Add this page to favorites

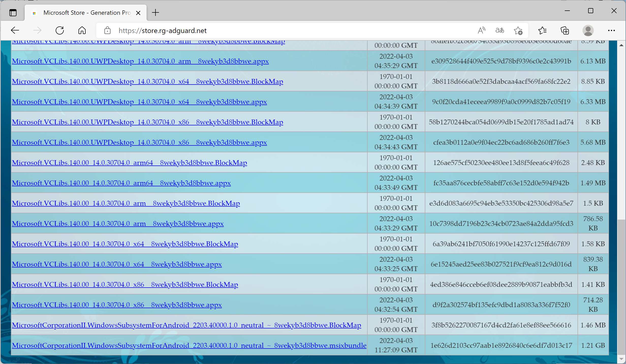tap(518, 30)
